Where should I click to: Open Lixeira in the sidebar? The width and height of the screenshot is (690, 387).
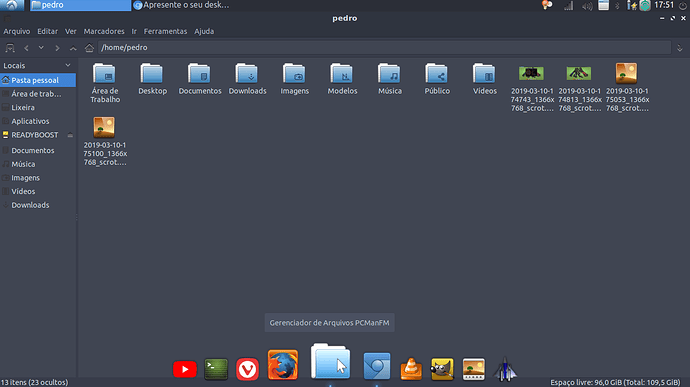(x=38, y=107)
